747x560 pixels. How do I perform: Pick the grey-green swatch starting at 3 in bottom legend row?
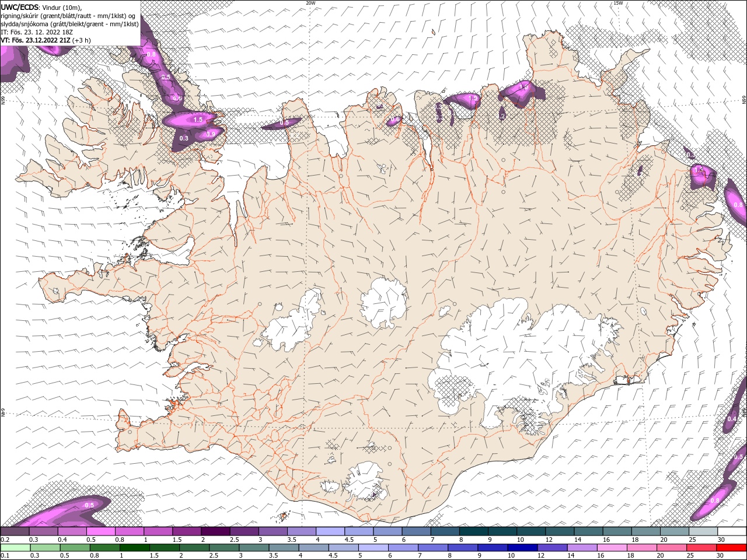click(254, 548)
